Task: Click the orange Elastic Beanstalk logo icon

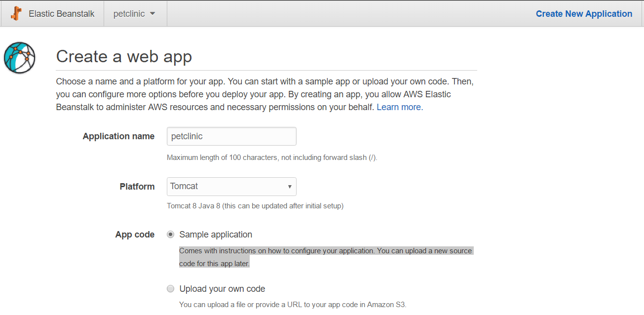Action: point(16,13)
